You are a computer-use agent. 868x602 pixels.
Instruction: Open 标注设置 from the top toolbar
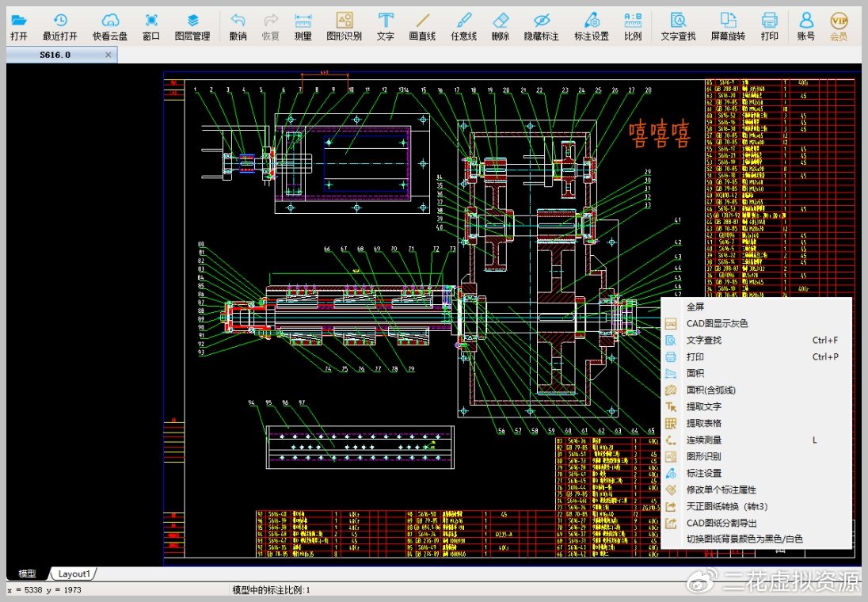(x=592, y=27)
